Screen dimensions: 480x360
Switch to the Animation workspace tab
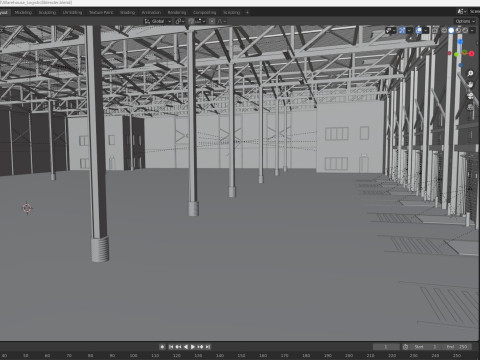tap(151, 12)
